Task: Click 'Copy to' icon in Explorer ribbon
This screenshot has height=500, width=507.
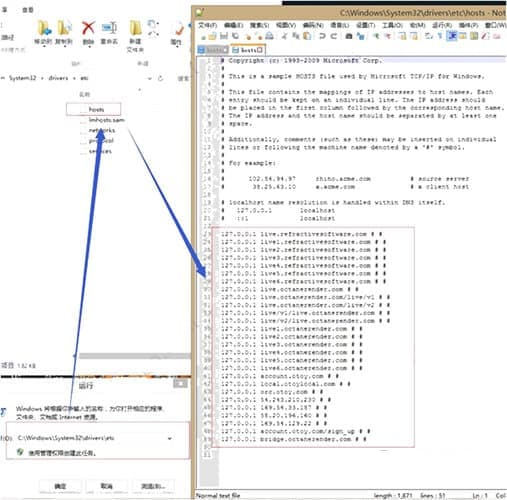Action: pos(64,28)
